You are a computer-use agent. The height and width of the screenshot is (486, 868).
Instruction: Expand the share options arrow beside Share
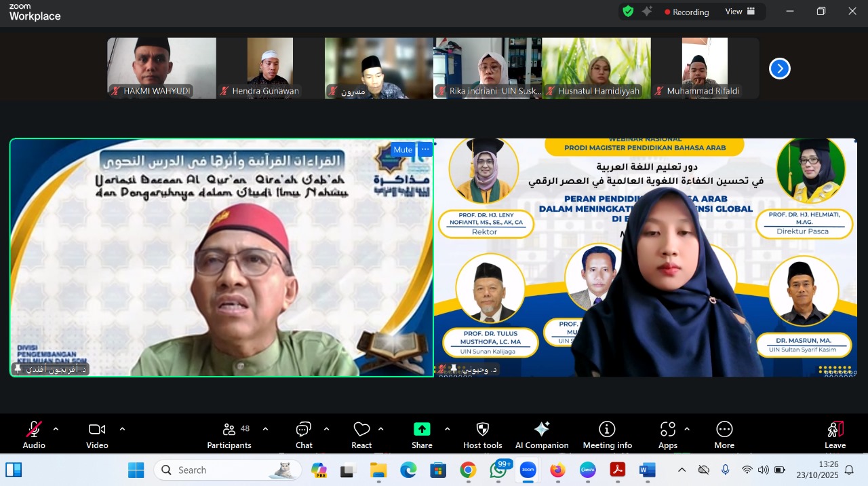(x=447, y=429)
